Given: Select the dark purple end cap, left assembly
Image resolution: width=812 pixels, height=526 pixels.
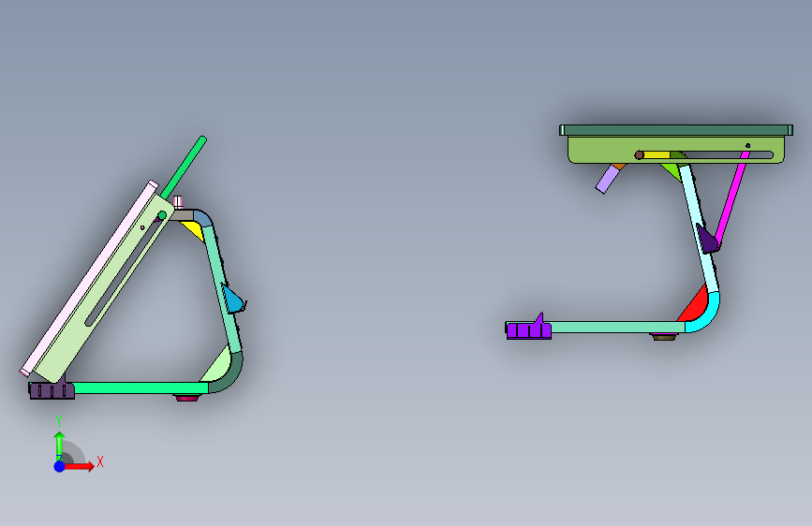Looking at the screenshot, I should pos(52,390).
